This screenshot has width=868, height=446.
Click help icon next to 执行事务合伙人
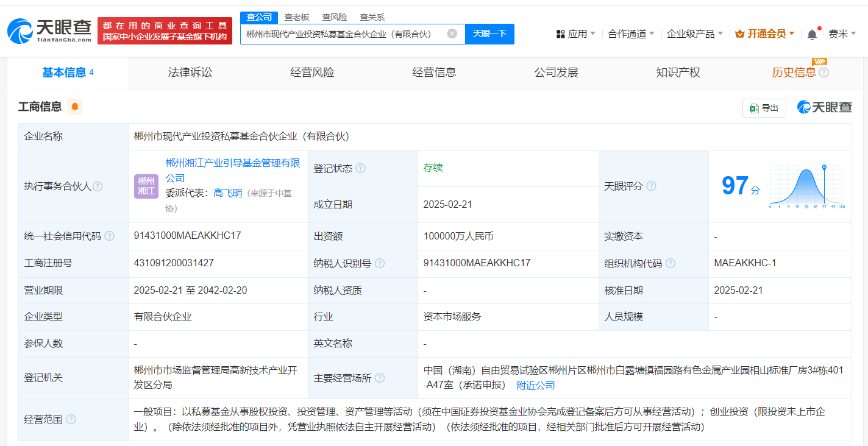coord(98,186)
